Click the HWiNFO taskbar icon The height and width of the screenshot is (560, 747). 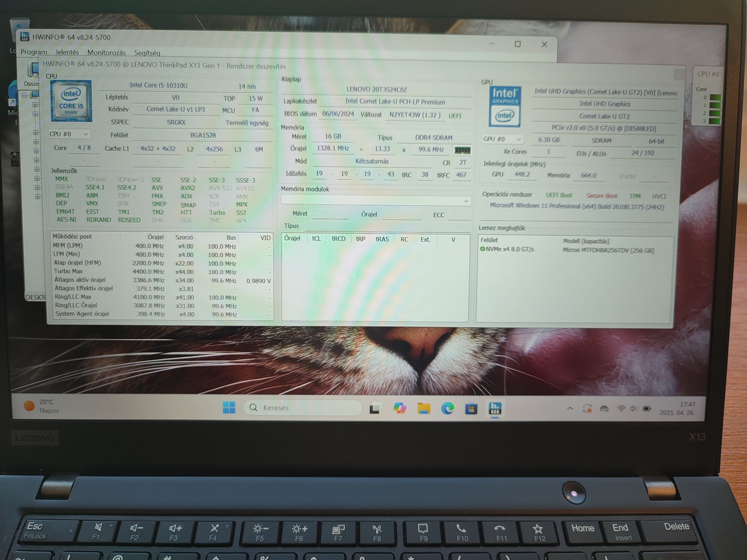(495, 408)
